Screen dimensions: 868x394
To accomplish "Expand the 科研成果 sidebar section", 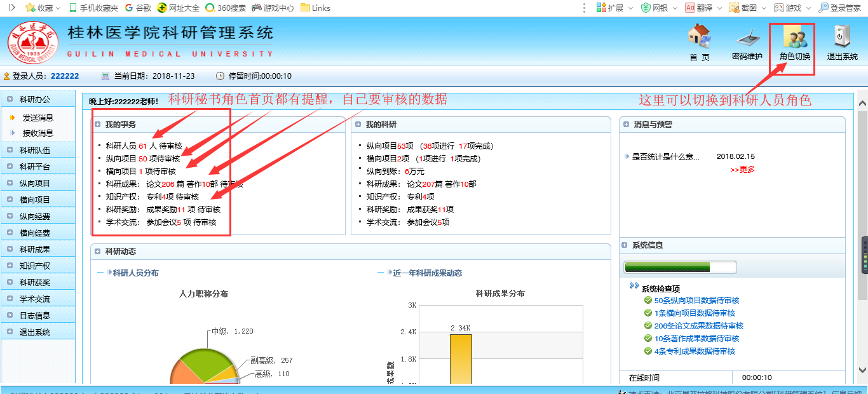I will [35, 250].
